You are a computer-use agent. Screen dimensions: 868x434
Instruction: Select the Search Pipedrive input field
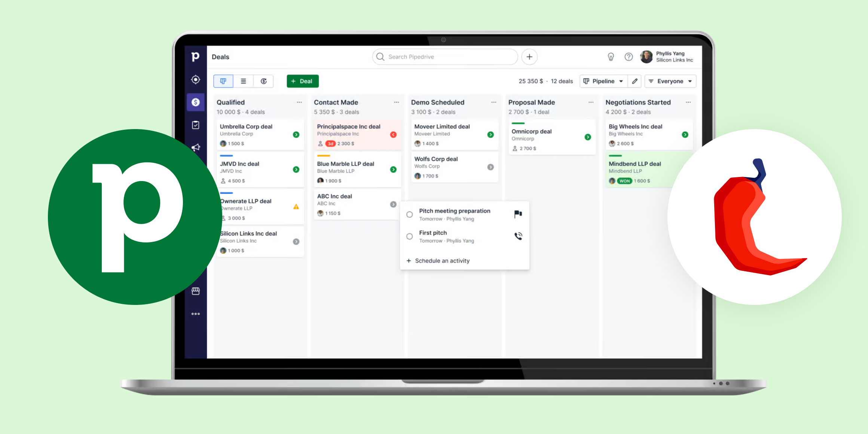point(443,56)
